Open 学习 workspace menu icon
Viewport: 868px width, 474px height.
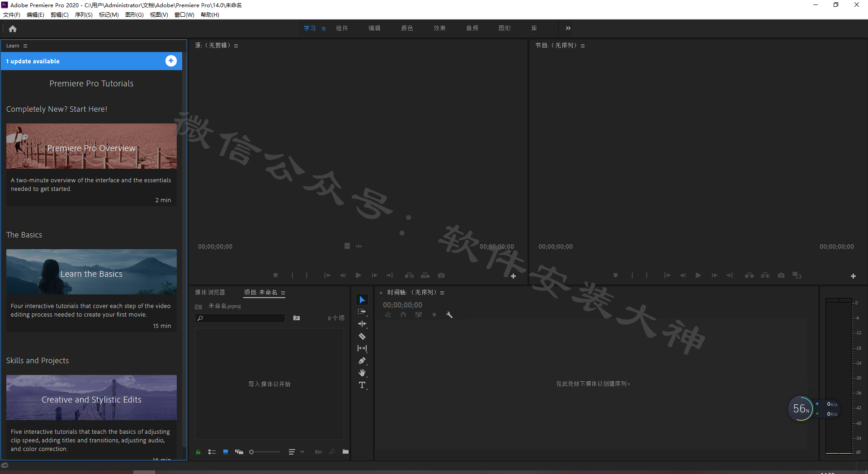[324, 28]
